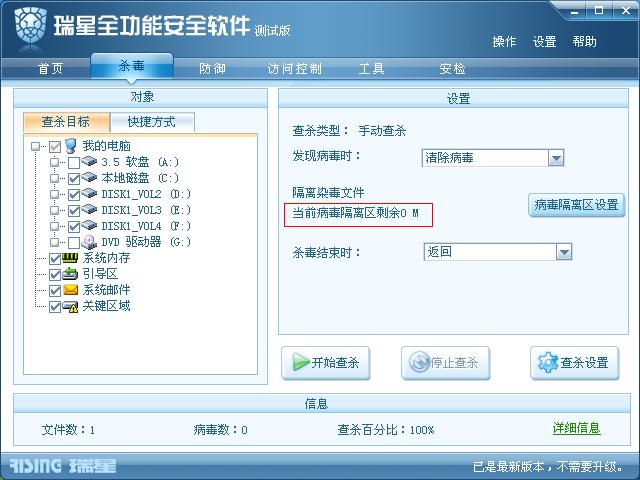Switch to the 快捷方式 sub-tab

152,122
